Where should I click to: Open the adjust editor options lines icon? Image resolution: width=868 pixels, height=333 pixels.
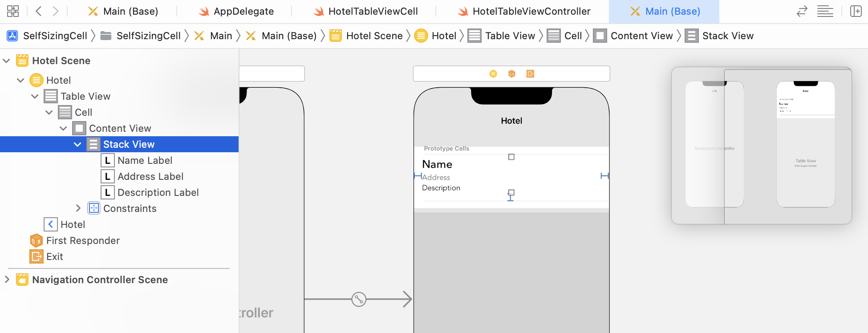[x=825, y=11]
